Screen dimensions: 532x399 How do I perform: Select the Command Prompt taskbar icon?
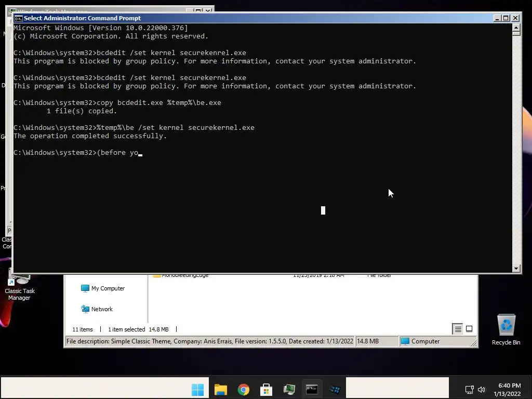click(312, 389)
